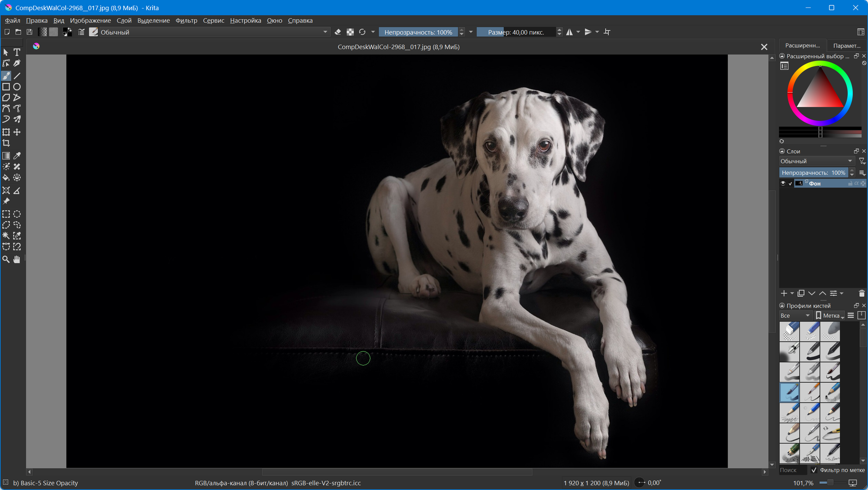Expand the Все brush tag dropdown
Screen dimensions: 868x490
click(x=795, y=316)
